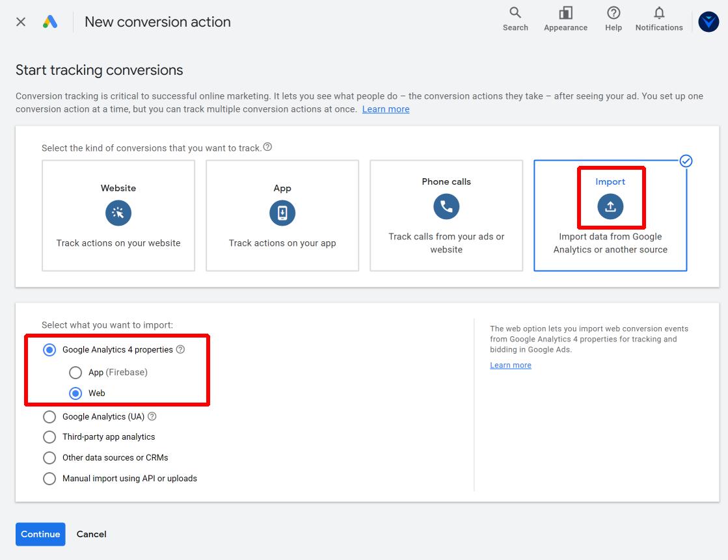Click 'Track actions on your app' text

click(x=282, y=243)
